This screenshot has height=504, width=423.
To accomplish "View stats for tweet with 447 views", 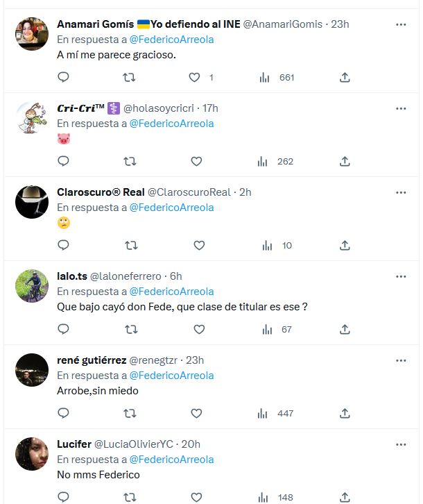I will 275,413.
